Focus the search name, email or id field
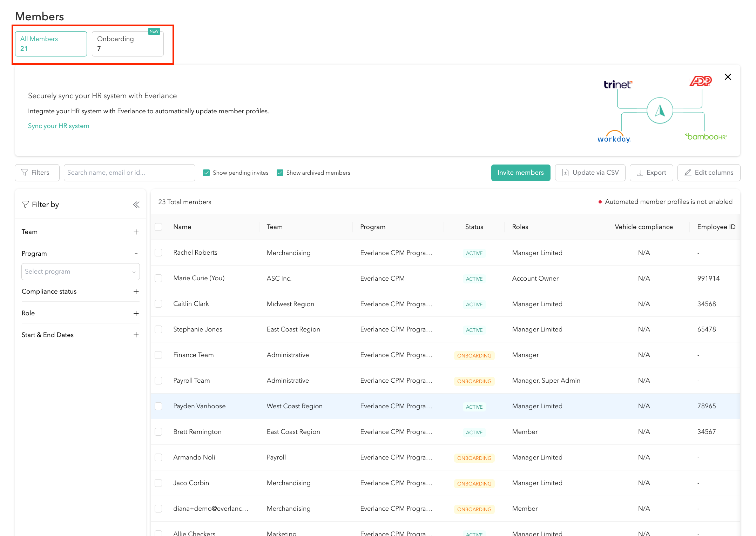The image size is (756, 536). pos(129,173)
